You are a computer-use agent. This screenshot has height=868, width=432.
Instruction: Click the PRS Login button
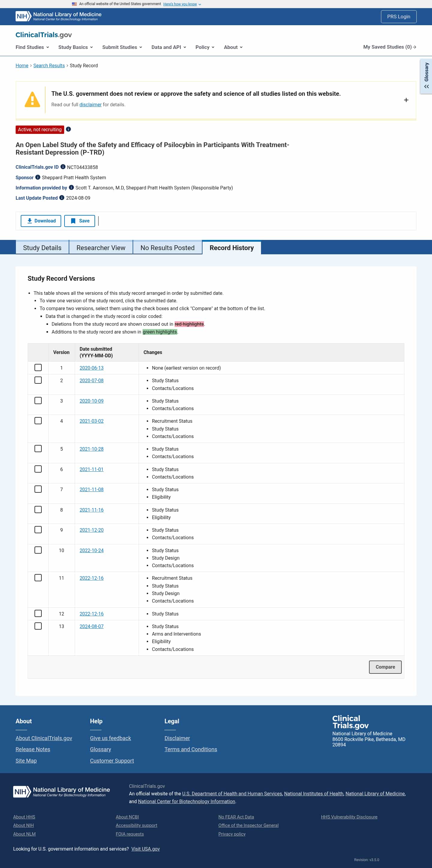click(399, 17)
